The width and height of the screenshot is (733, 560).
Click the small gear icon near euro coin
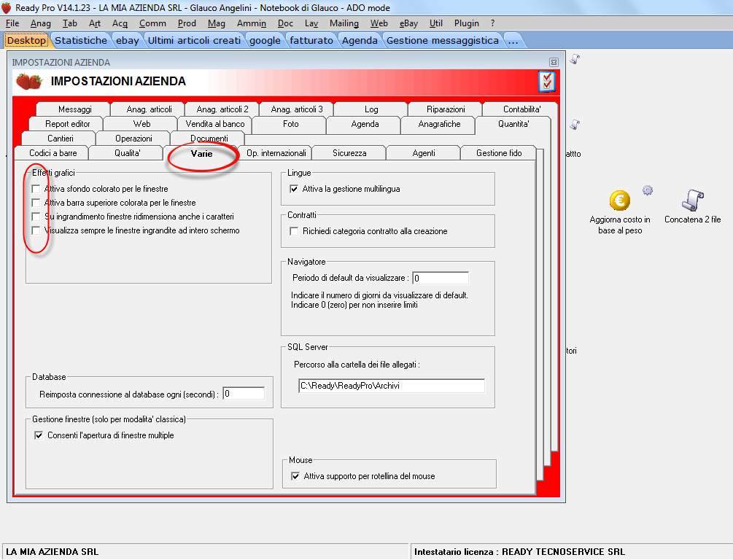pos(648,190)
